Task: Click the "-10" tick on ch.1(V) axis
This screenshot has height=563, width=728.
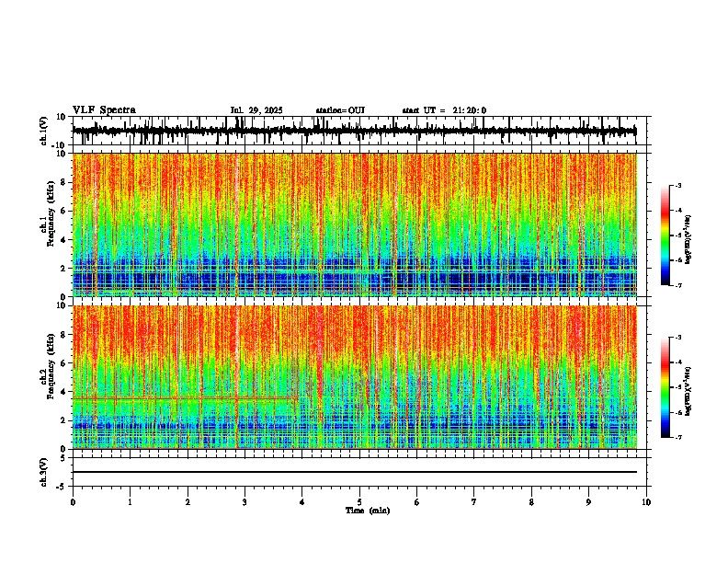Action: 60,145
